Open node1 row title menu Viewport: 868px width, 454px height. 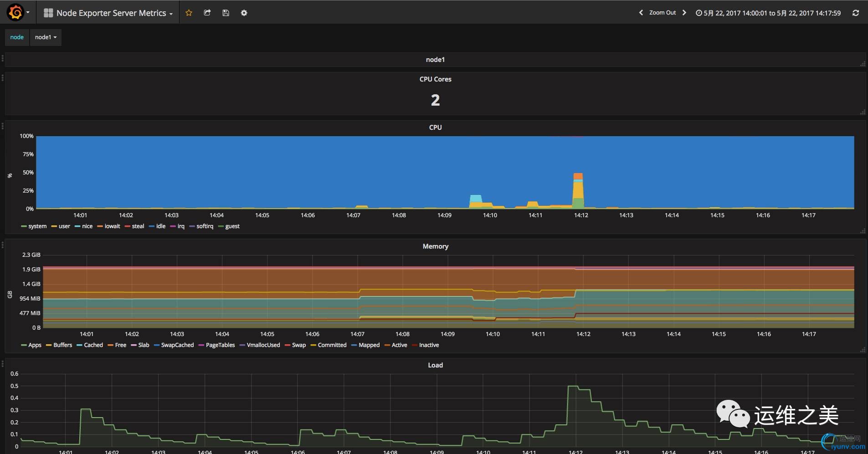click(435, 60)
